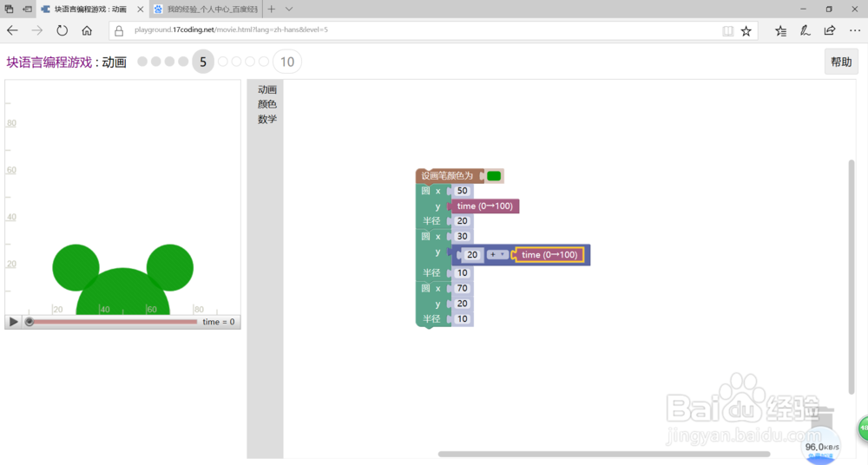868x465 pixels.
Task: Click the green pen color swatch
Action: 494,176
